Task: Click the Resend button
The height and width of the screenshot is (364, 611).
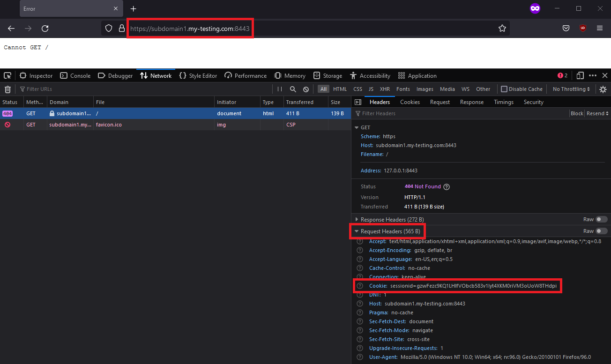Action: coord(597,113)
